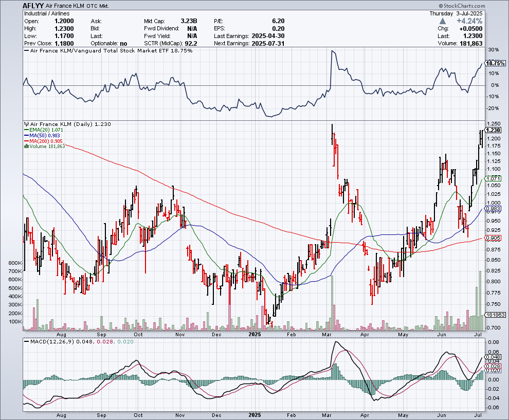
Task: Click the +4.24% percent change
Action: (469, 21)
